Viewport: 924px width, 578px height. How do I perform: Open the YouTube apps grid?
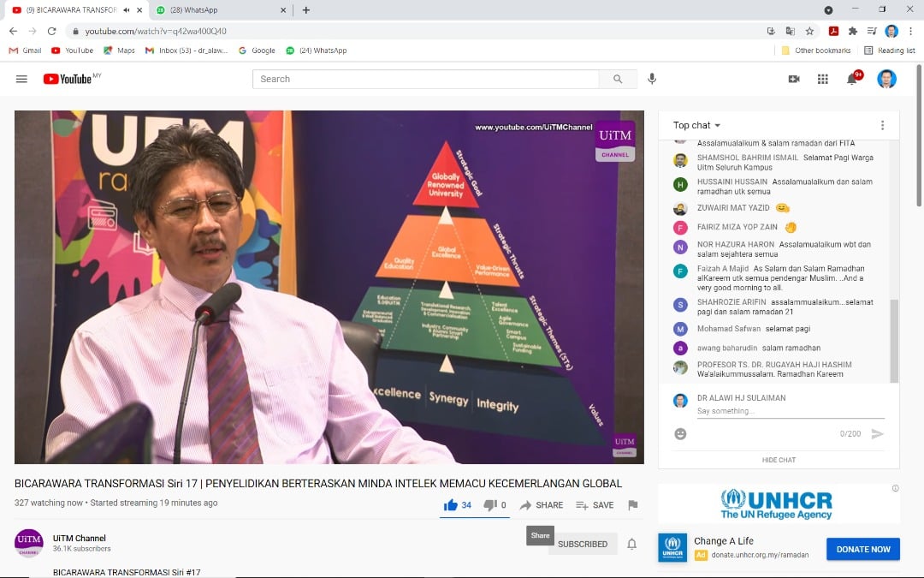tap(823, 79)
